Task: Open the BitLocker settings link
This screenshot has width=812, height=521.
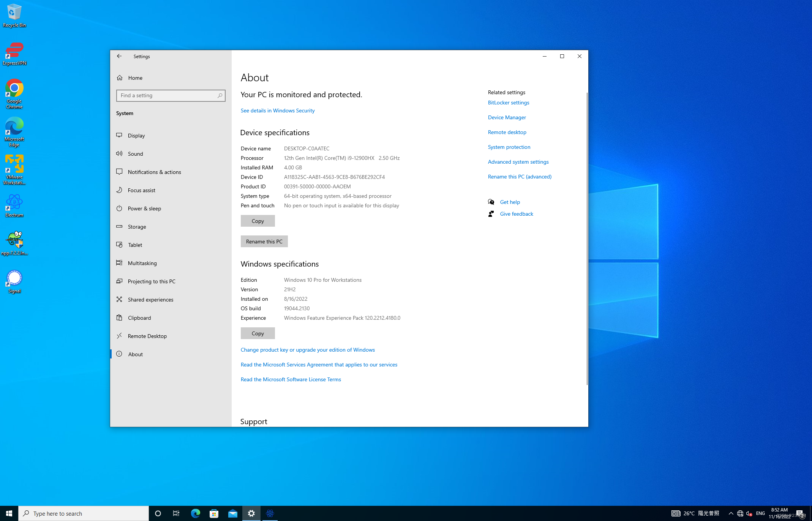Action: [508, 103]
